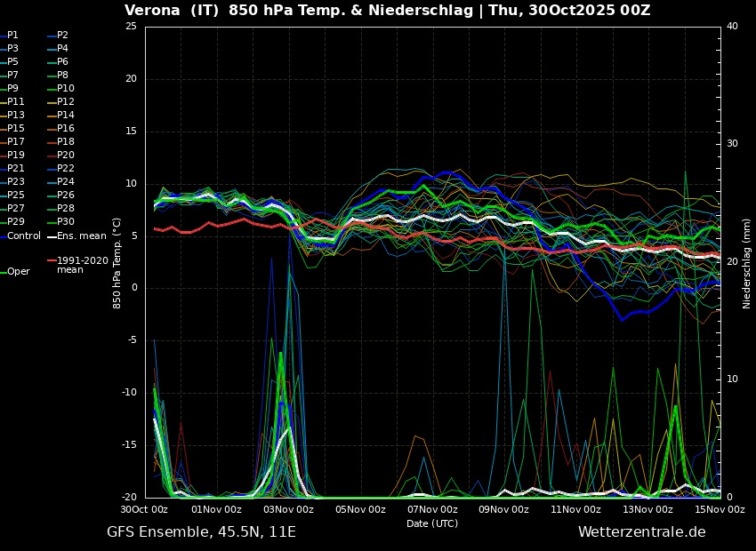
Task: Click the Niederschlag (mm) axis label
Action: [747, 263]
